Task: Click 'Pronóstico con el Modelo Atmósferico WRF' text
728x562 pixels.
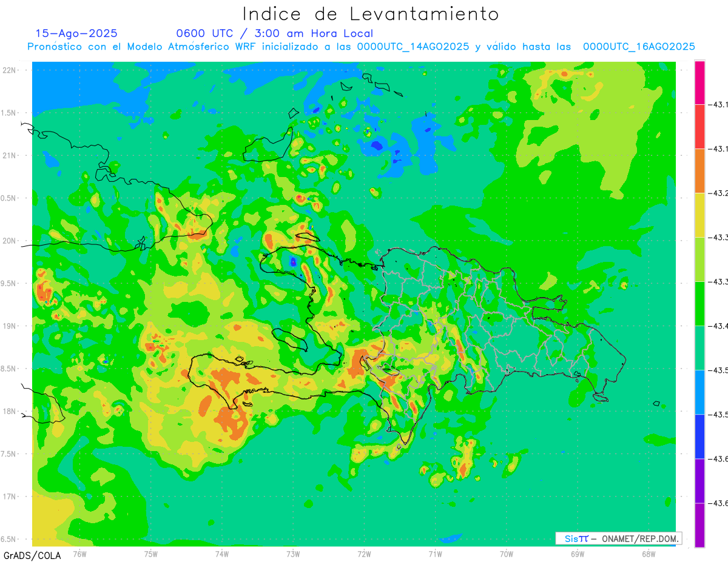Action: 143,47
